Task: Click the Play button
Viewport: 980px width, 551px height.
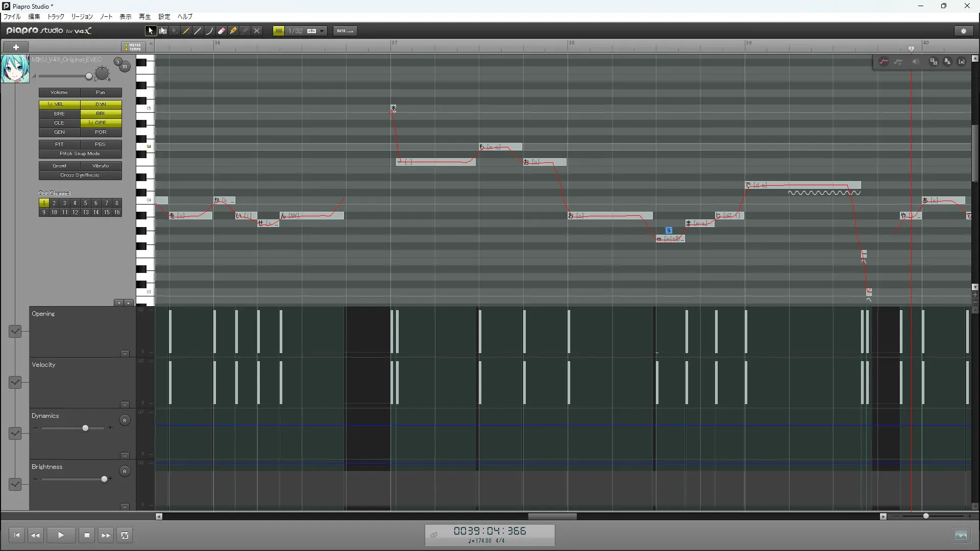Action: [61, 535]
